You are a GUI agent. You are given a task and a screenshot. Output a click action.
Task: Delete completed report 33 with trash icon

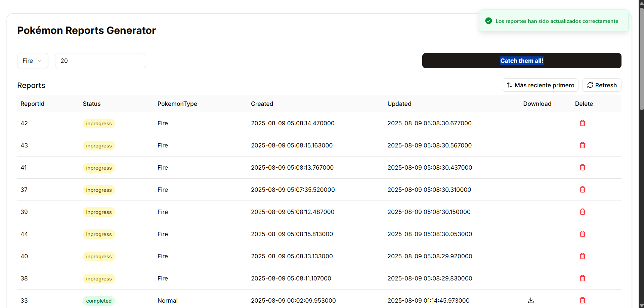[582, 300]
